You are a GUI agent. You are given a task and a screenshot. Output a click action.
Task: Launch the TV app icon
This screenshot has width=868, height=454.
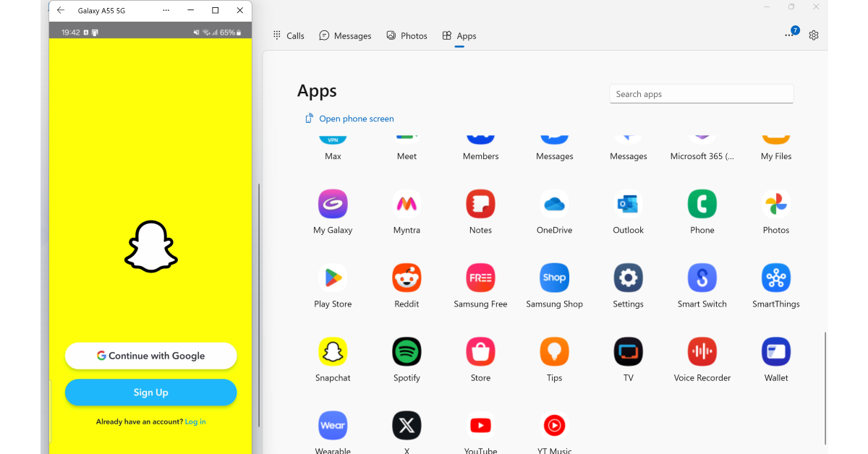pos(628,351)
